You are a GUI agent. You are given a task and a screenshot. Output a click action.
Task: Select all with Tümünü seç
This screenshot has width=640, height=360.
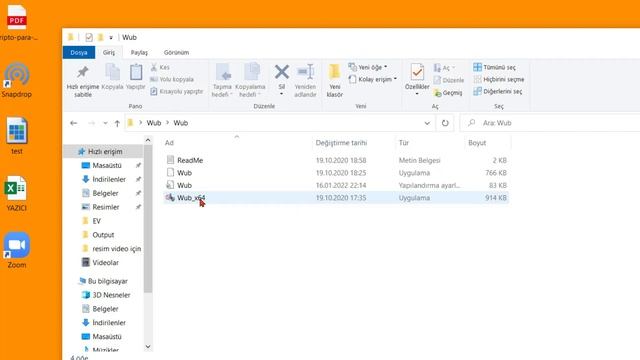pos(494,67)
